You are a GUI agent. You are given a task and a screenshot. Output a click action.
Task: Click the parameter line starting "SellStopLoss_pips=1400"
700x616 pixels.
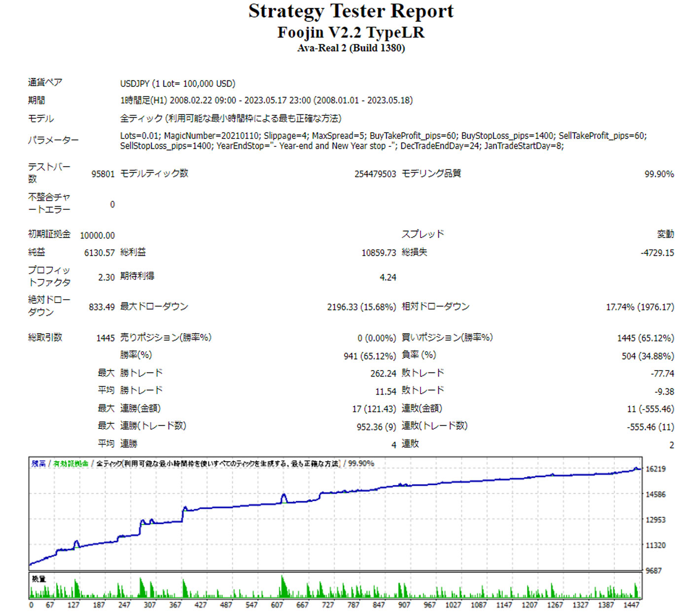click(x=342, y=146)
